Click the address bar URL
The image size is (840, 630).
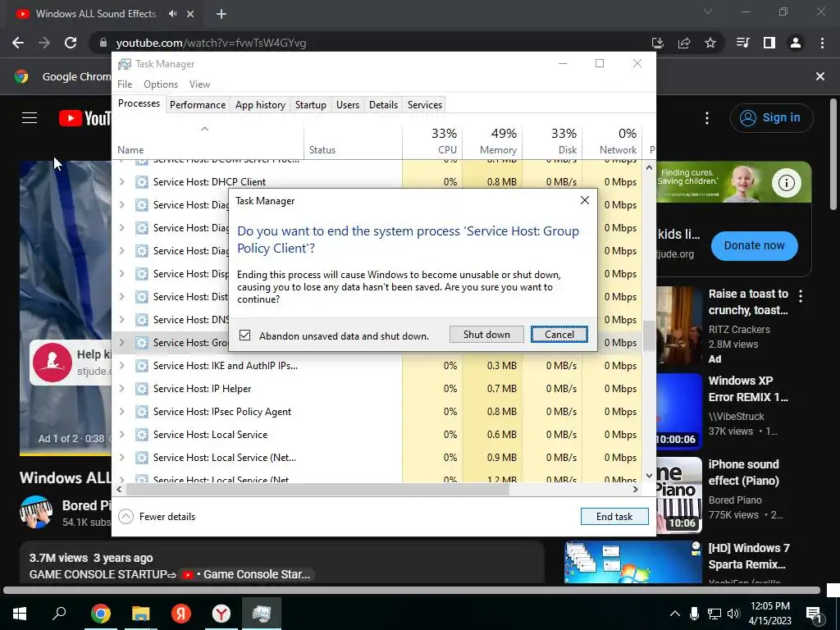point(211,43)
